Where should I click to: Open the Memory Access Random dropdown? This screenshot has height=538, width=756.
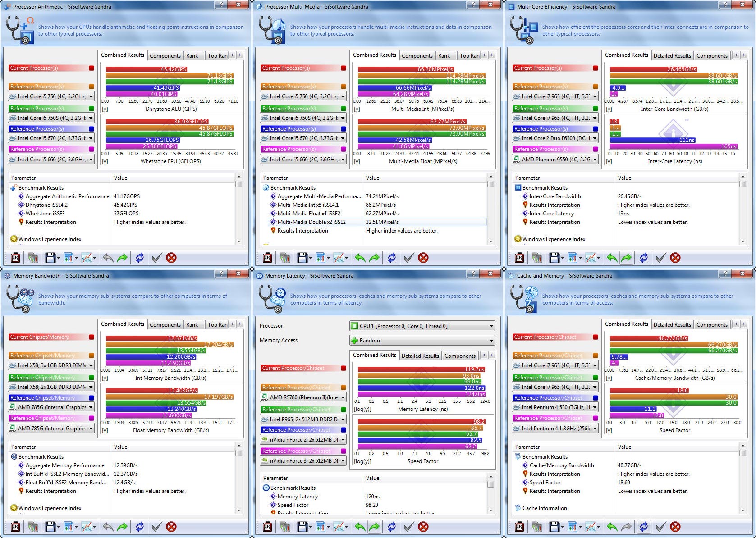click(422, 340)
